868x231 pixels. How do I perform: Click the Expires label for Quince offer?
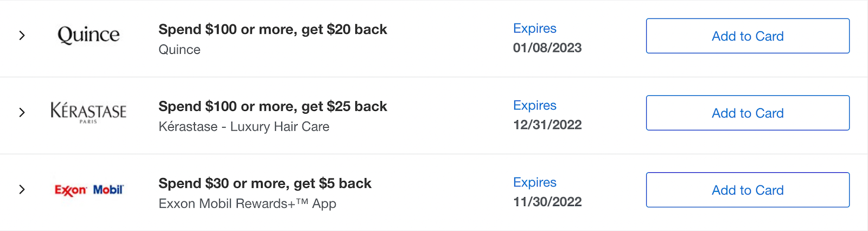click(x=535, y=28)
